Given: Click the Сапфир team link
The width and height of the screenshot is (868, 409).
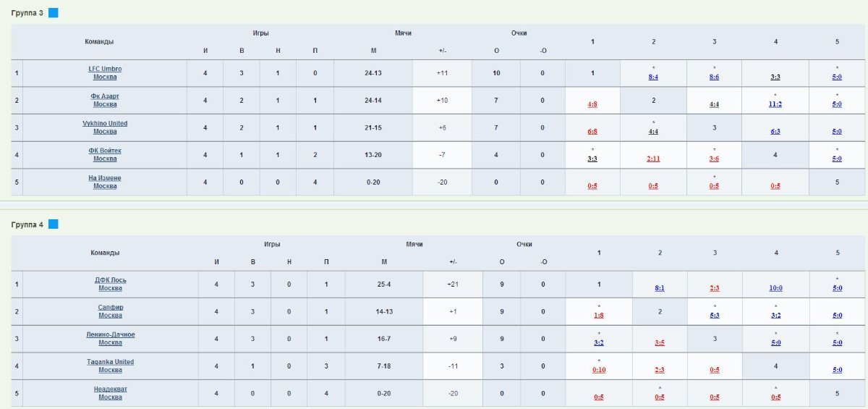Looking at the screenshot, I should 110,308.
